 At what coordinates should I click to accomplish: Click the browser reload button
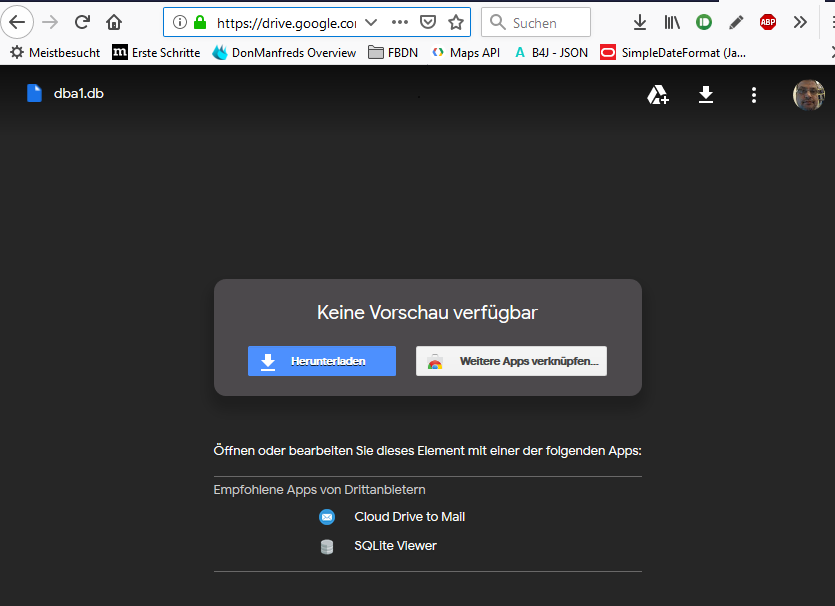(82, 22)
